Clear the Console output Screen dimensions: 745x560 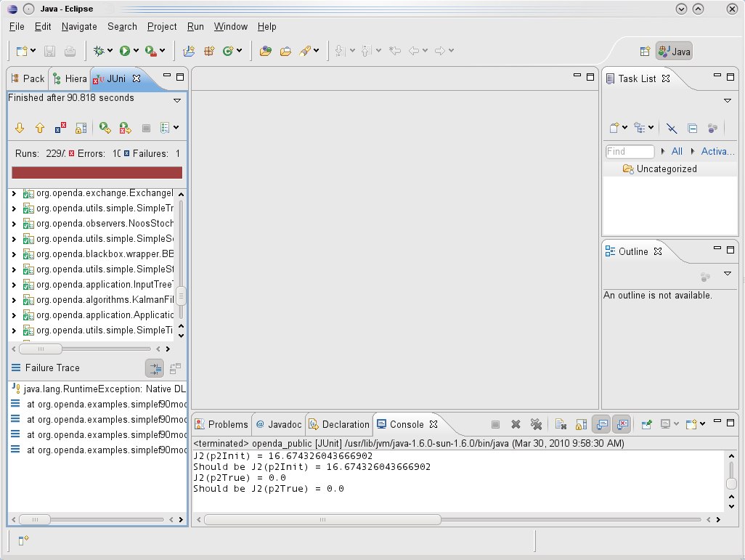click(561, 423)
